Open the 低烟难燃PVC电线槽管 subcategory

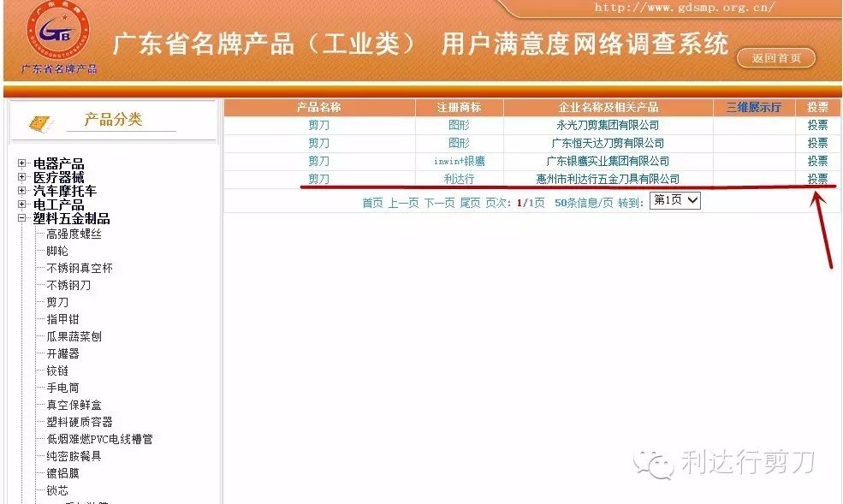pyautogui.click(x=99, y=439)
